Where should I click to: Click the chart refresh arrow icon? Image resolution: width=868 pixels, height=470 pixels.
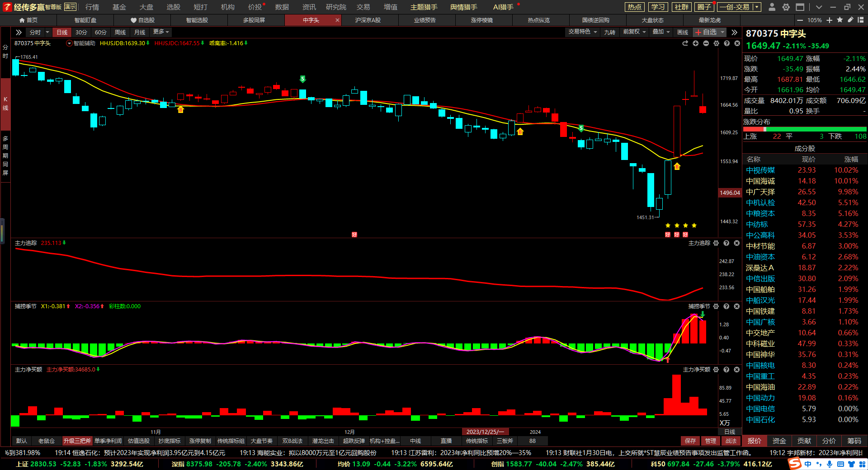[x=685, y=43]
